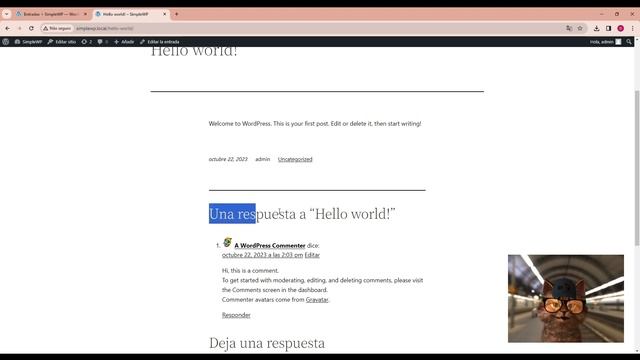Click the Hi, this is a comment text
The image size is (640, 360).
(250, 271)
